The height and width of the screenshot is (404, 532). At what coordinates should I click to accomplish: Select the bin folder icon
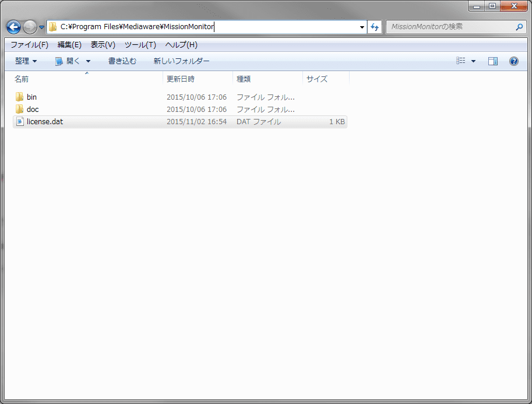[19, 97]
